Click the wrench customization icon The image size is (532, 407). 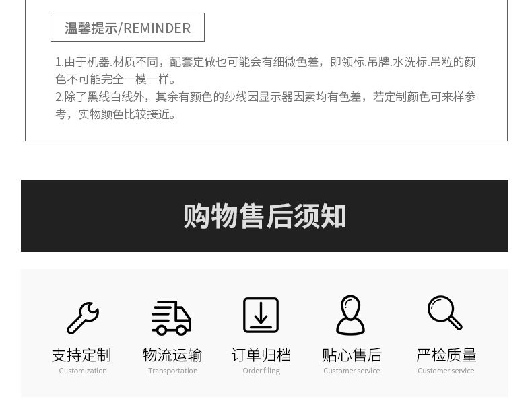coord(82,318)
